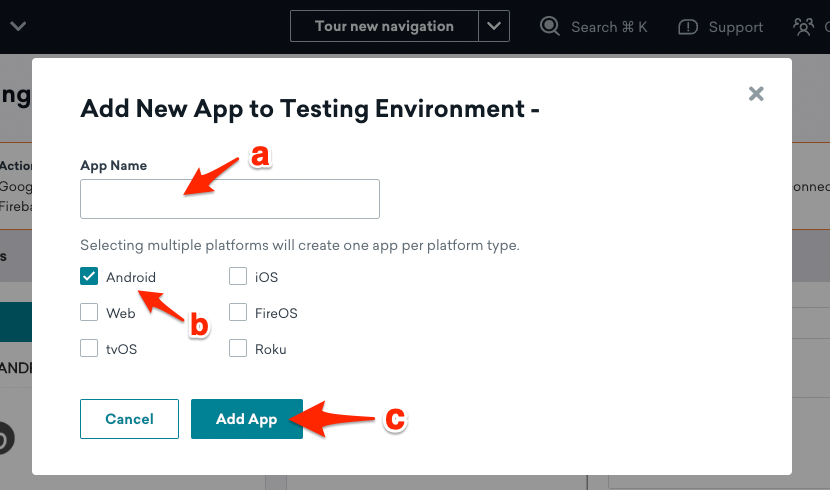Uncheck the Android platform checkbox
This screenshot has width=830, height=490.
(89, 276)
